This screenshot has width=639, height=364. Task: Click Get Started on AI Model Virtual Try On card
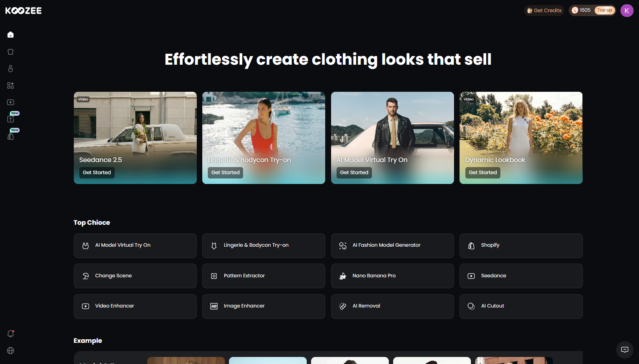(354, 173)
